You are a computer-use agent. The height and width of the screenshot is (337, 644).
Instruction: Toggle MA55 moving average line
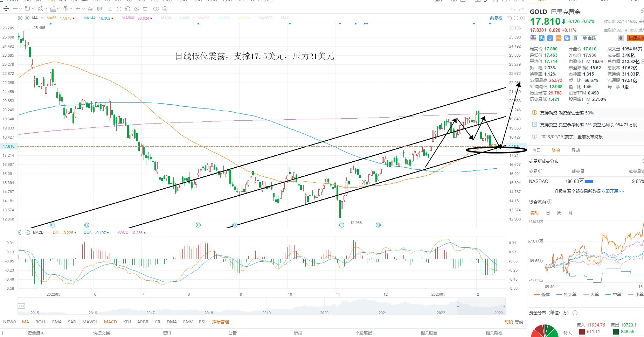coord(61,18)
